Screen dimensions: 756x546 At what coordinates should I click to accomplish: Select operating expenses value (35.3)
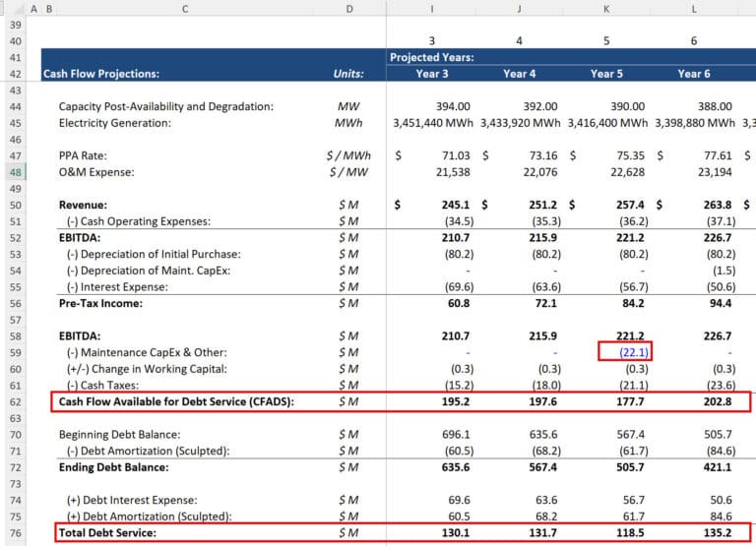546,221
